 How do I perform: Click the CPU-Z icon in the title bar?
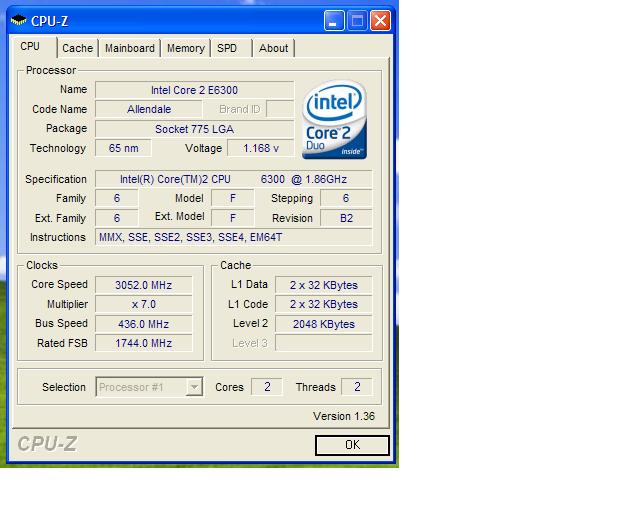[x=19, y=20]
